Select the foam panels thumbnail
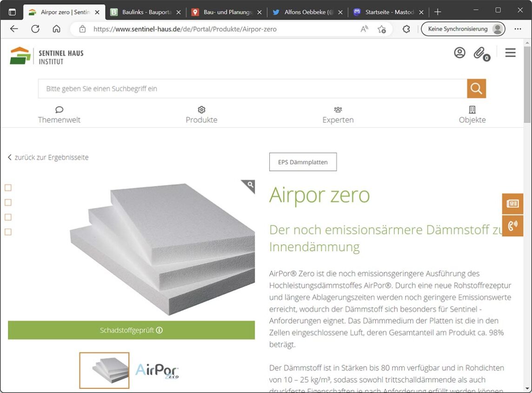 coord(104,370)
